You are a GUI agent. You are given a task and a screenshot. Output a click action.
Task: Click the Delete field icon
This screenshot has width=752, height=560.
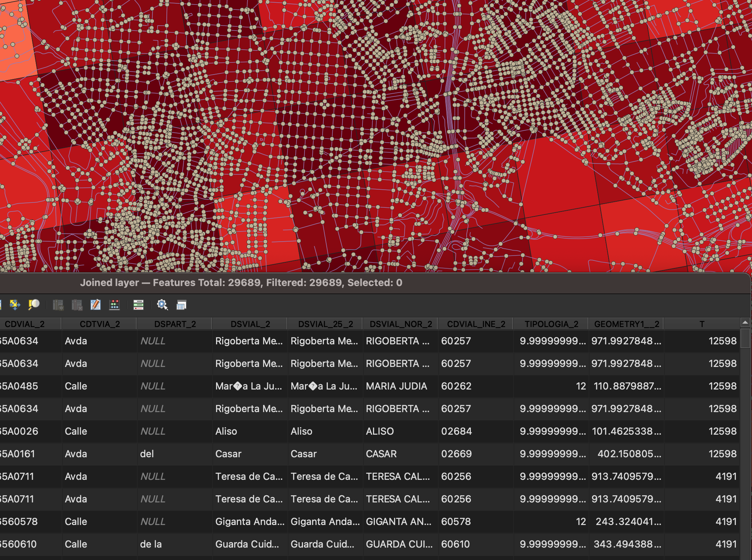point(77,305)
